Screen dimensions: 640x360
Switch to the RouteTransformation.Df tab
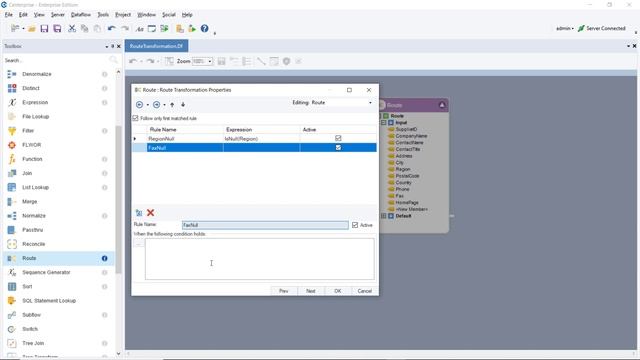pos(156,46)
